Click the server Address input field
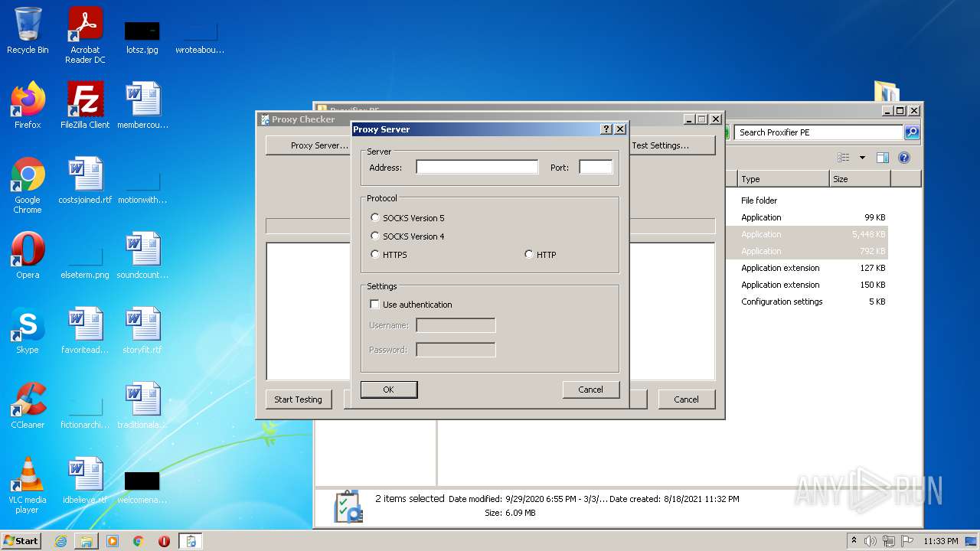The height and width of the screenshot is (551, 980). pyautogui.click(x=477, y=167)
